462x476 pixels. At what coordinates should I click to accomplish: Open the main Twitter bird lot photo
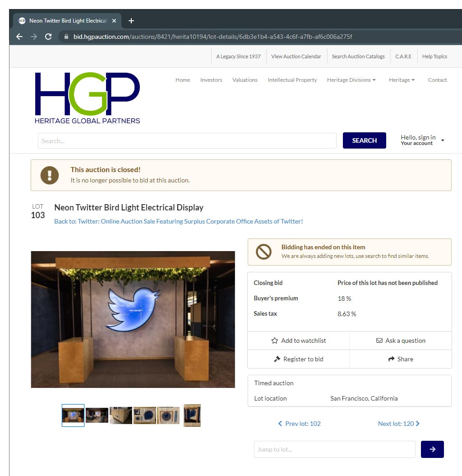point(133,319)
